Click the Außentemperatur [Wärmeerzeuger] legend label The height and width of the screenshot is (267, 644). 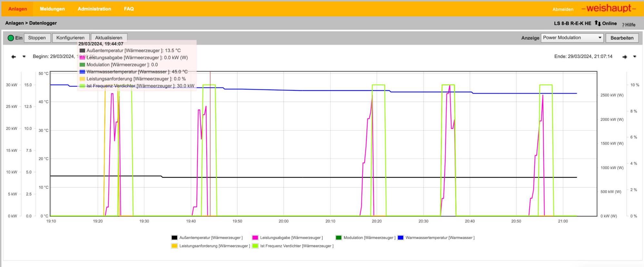point(211,238)
